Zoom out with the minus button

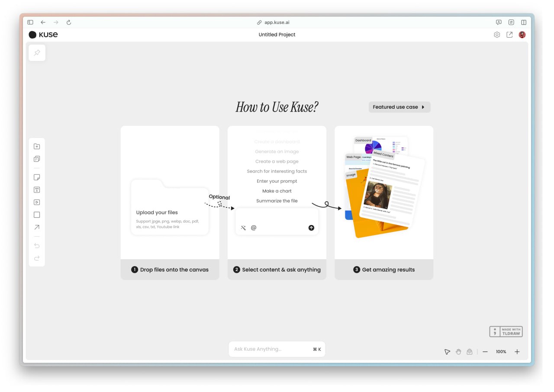tap(485, 352)
